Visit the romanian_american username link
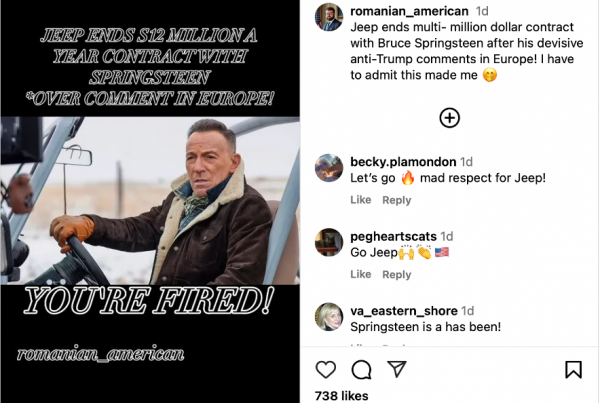Viewport: 600px width, 403px height. click(x=409, y=11)
